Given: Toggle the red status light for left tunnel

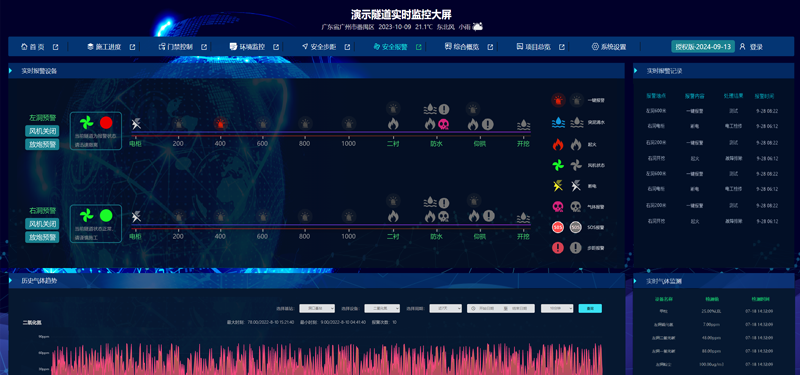Looking at the screenshot, I should [x=106, y=122].
